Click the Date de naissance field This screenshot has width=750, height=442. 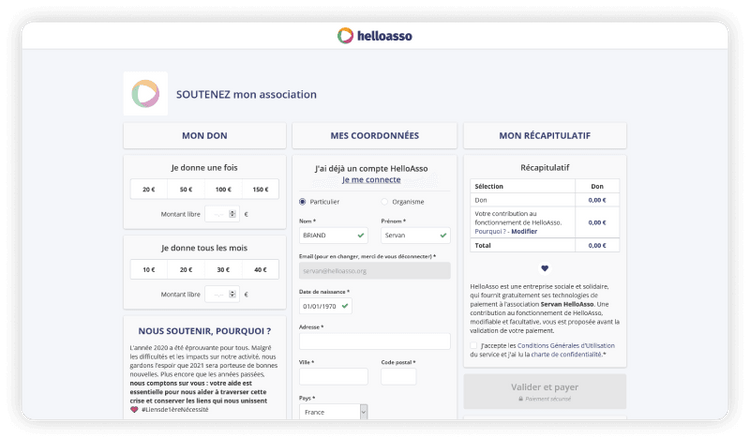click(326, 306)
